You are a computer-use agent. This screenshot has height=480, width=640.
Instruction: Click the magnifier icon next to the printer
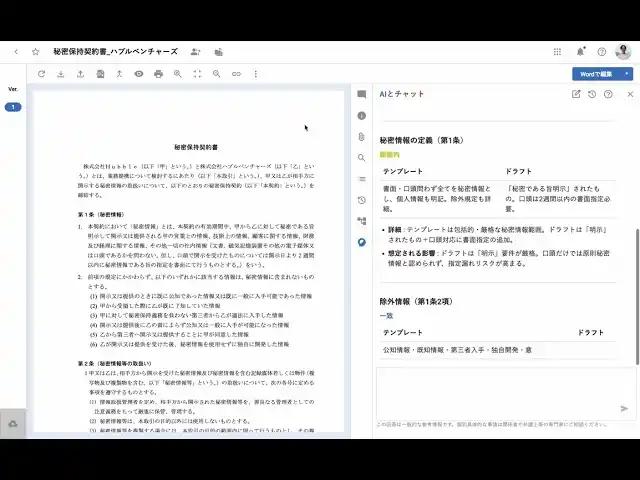pyautogui.click(x=178, y=74)
